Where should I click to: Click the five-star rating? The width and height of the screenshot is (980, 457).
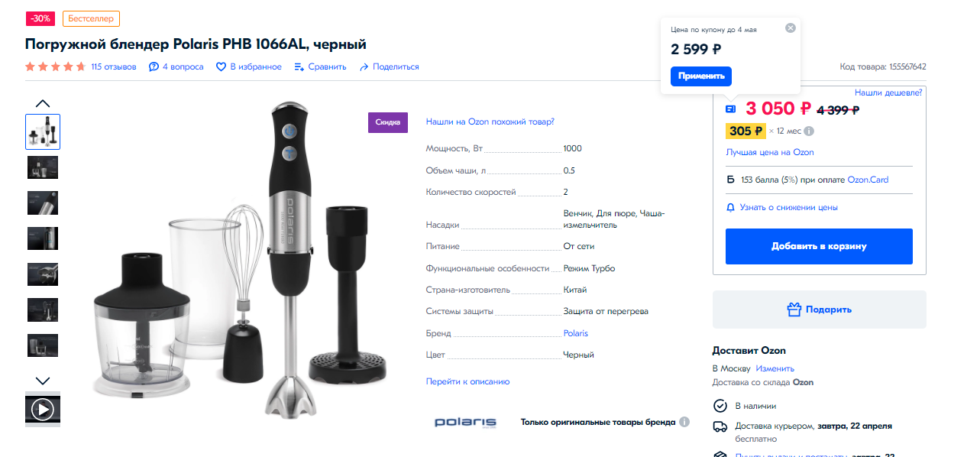pos(55,67)
